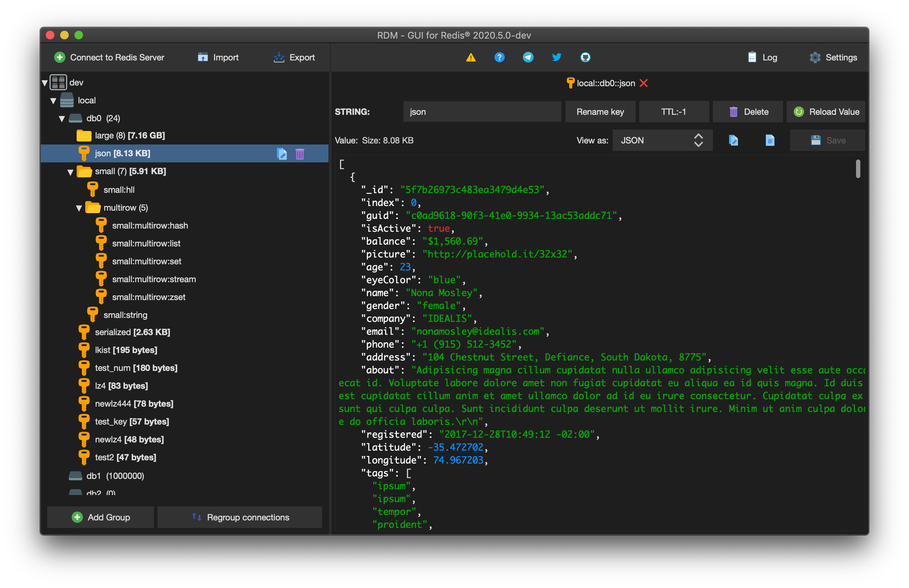Click the yellow warning triangle icon
The width and height of the screenshot is (909, 588).
(471, 57)
